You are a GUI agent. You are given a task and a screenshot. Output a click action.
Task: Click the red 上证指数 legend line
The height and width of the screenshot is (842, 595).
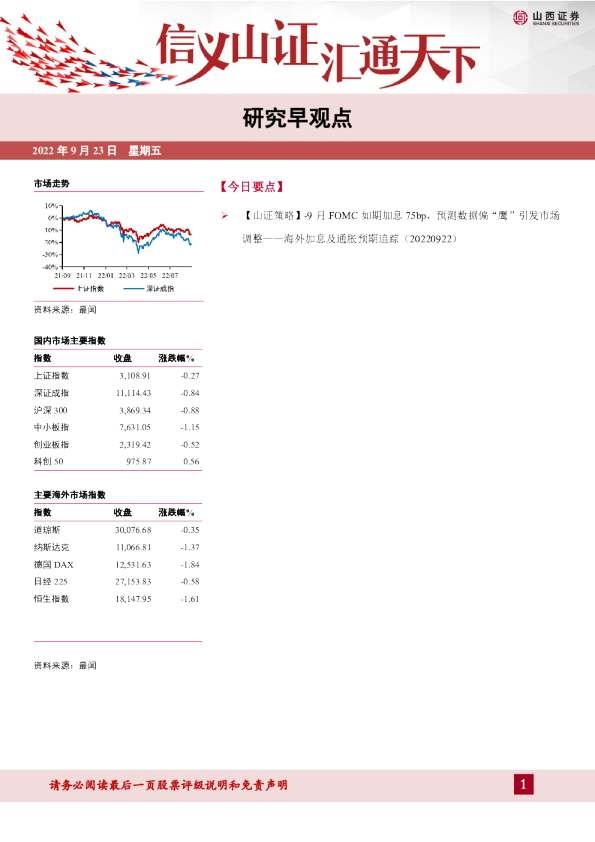pyautogui.click(x=63, y=288)
